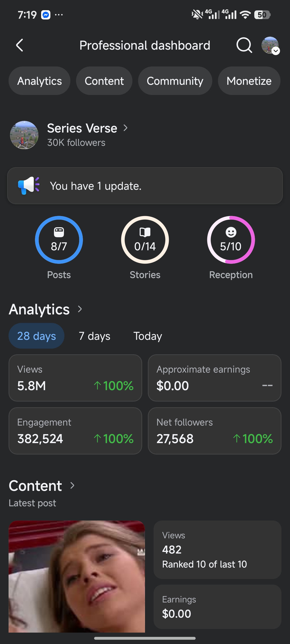
Task: Open the Reception smiley ring
Action: point(231,240)
